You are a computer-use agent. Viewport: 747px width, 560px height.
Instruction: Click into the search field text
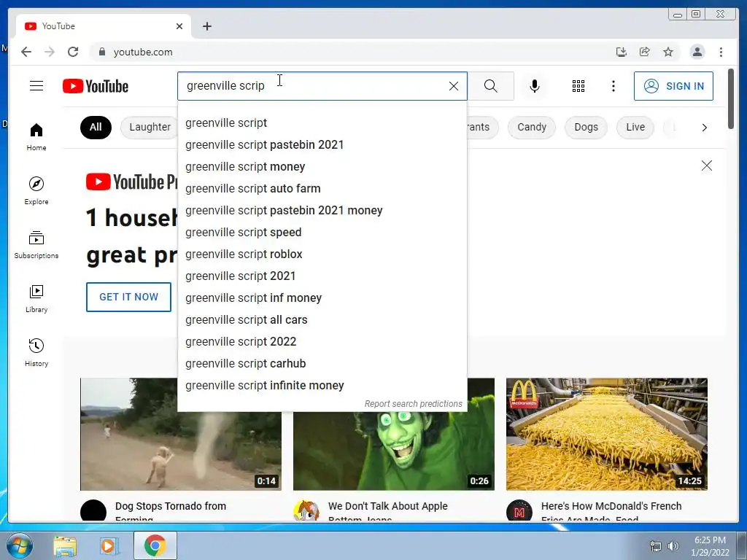click(312, 86)
